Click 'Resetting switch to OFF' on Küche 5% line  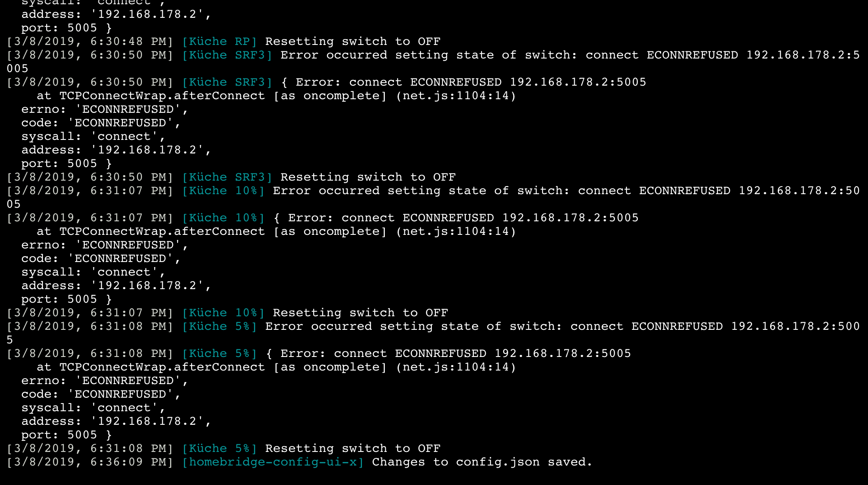[x=353, y=449]
